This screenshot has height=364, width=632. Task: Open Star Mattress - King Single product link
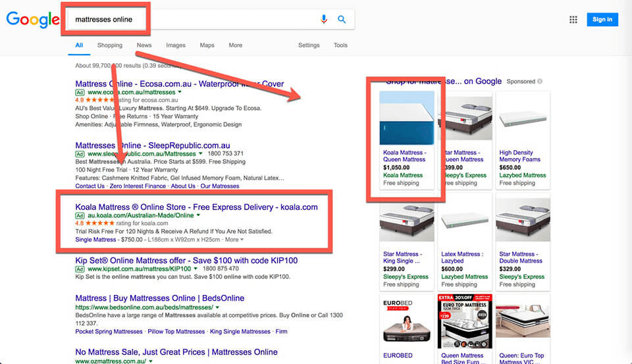pyautogui.click(x=402, y=257)
